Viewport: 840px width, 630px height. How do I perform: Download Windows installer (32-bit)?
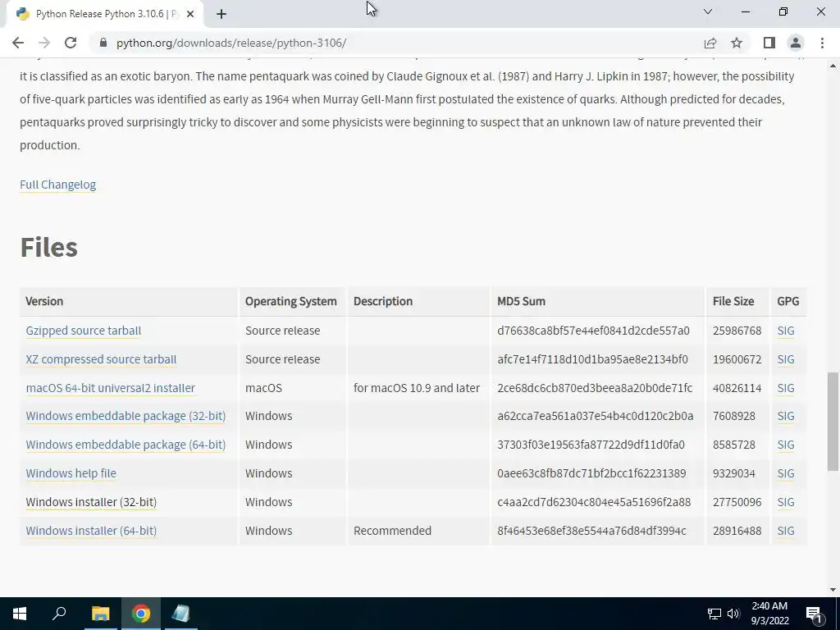coord(91,502)
